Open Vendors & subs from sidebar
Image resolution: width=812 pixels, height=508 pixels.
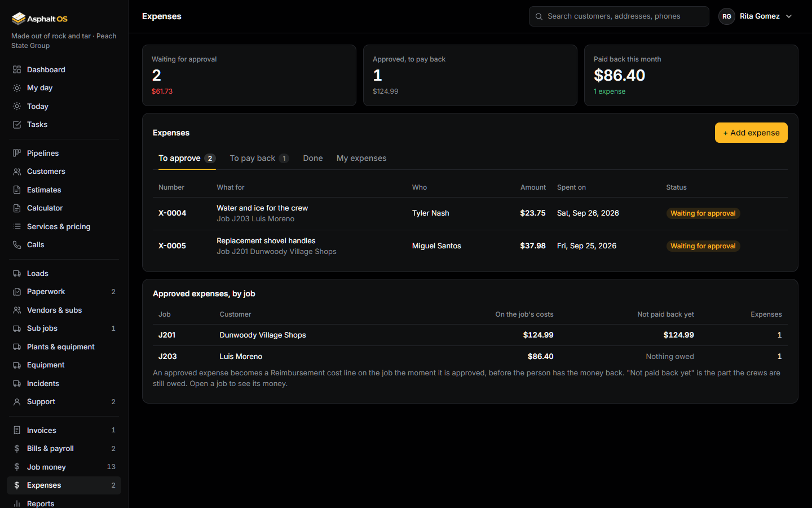tap(64, 310)
